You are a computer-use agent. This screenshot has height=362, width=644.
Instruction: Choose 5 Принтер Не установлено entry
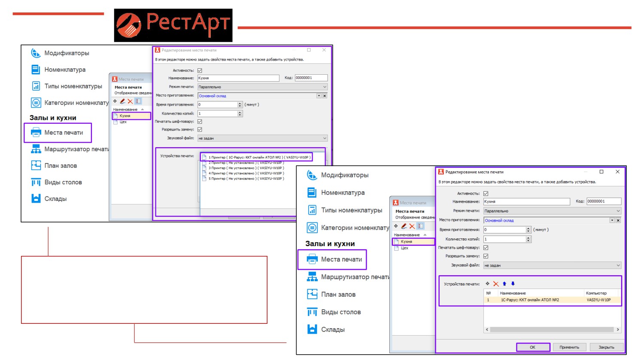pos(243,179)
